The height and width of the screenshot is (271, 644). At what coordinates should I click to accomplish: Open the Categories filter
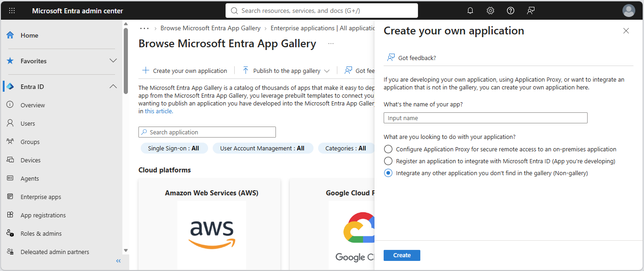(x=346, y=148)
